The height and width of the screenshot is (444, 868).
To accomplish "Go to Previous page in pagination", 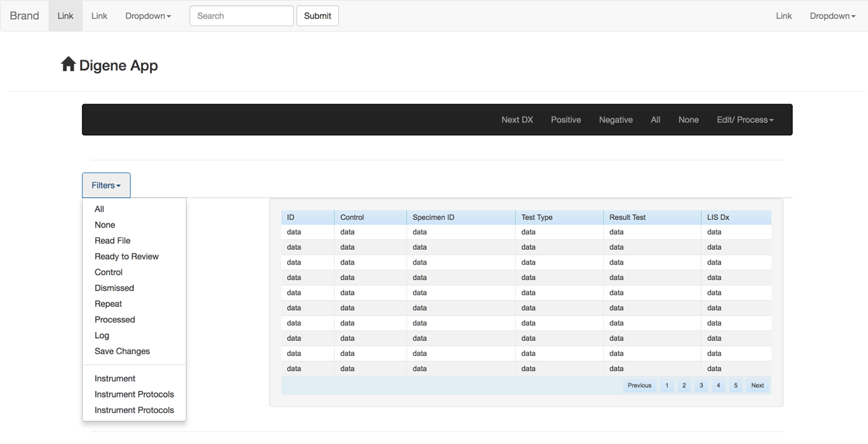I will pos(639,386).
